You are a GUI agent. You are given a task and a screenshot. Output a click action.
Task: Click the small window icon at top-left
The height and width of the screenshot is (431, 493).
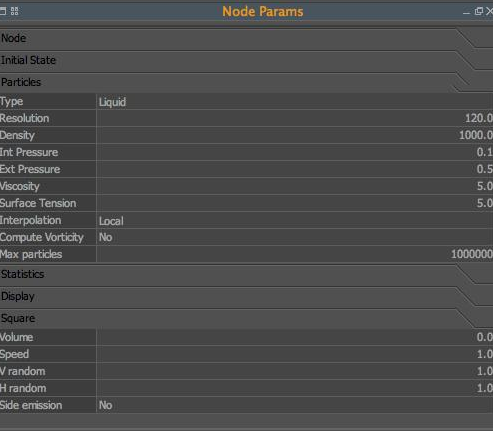(x=3, y=11)
